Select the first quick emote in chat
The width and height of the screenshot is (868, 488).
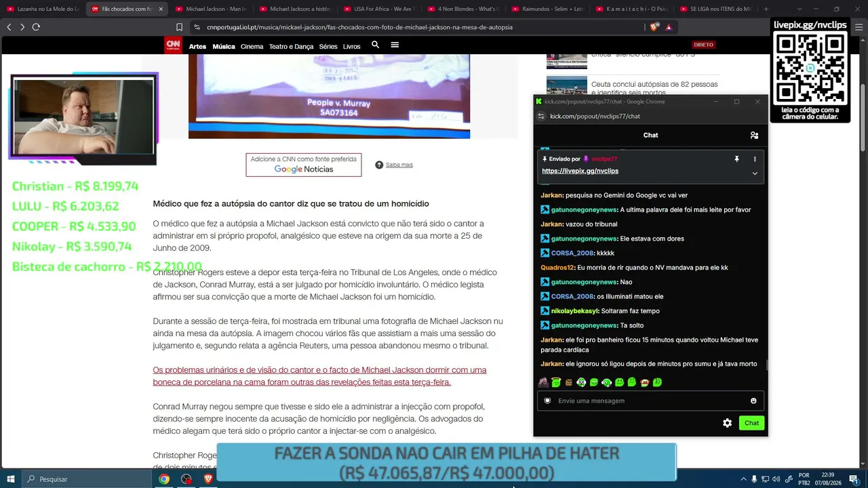point(543,382)
